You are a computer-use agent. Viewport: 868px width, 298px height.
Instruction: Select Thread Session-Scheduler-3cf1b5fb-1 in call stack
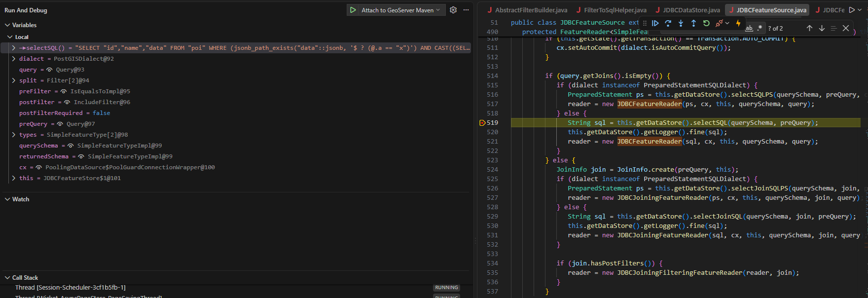pyautogui.click(x=70, y=288)
